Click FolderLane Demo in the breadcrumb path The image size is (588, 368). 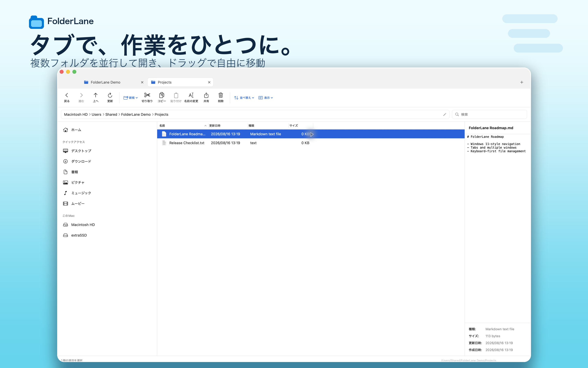pos(136,114)
